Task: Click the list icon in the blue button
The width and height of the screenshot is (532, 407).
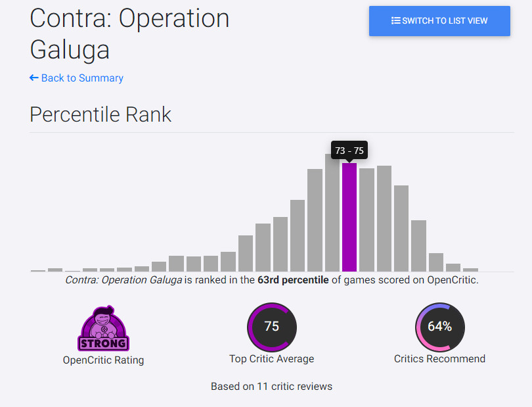Action: 395,21
